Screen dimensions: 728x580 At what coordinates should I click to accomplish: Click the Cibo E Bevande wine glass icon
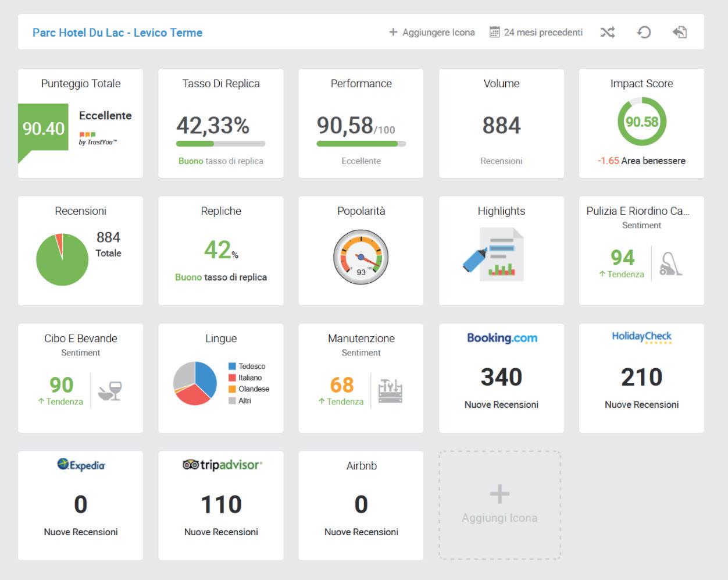tap(110, 391)
